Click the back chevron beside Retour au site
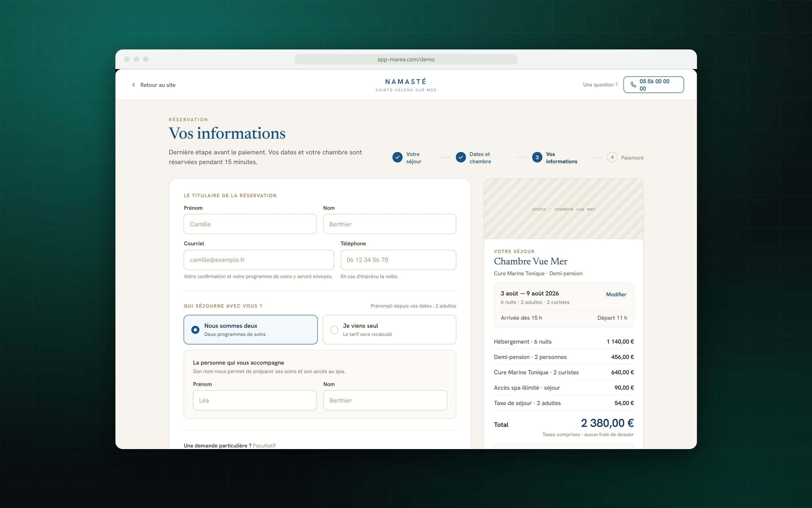 pyautogui.click(x=134, y=85)
